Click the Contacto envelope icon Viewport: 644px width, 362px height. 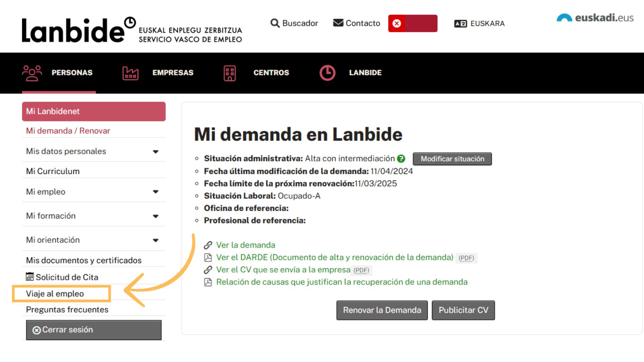click(338, 23)
